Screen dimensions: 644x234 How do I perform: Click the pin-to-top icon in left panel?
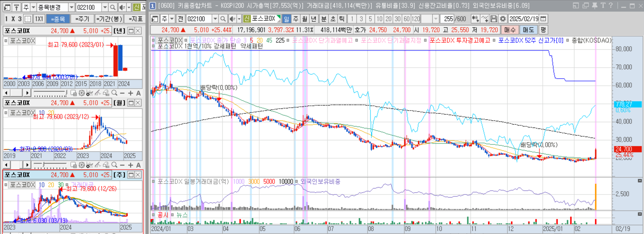pyautogui.click(x=17, y=7)
